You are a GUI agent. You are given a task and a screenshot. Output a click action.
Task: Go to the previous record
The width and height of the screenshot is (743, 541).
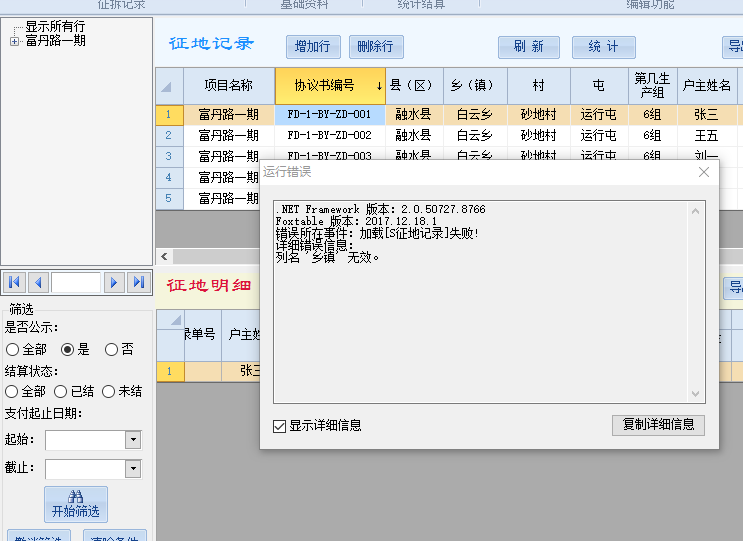[38, 283]
